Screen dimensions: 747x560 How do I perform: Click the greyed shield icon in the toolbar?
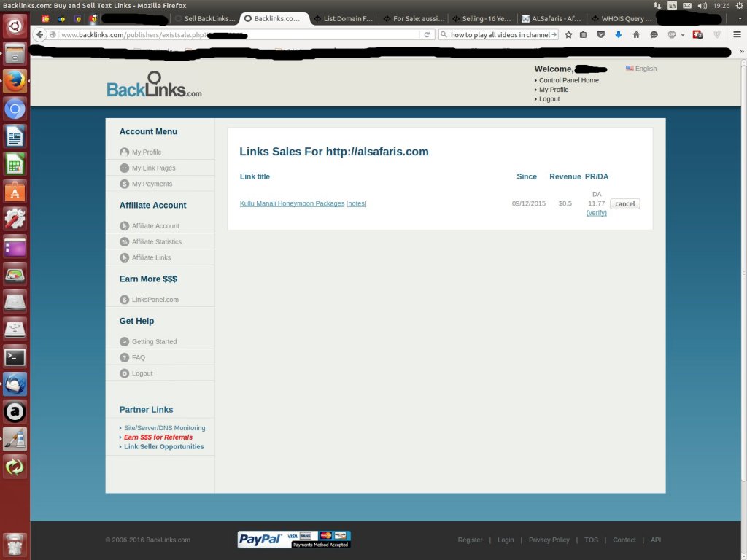pos(717,35)
